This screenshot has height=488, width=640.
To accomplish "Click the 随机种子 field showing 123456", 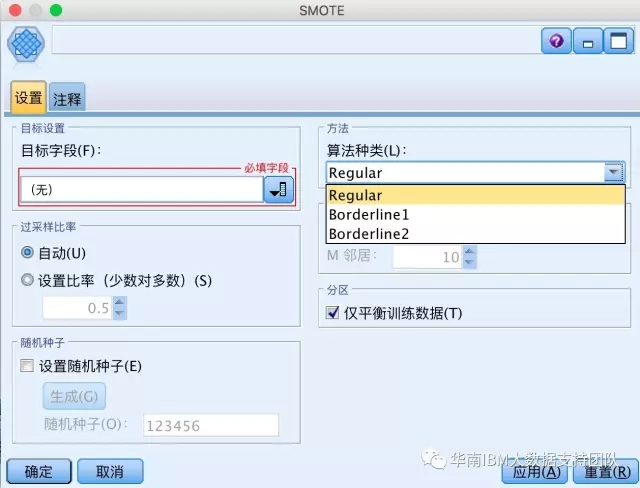I will coord(211,426).
